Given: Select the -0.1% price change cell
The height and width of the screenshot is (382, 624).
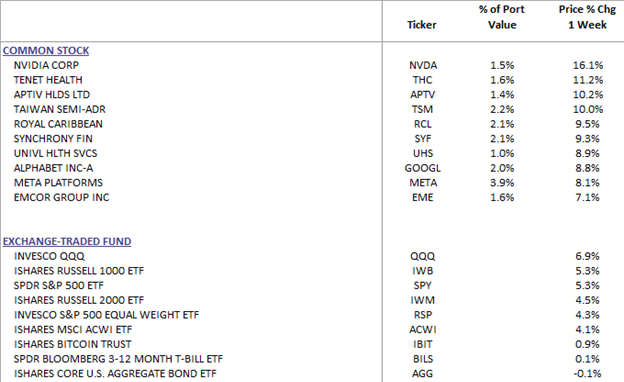Looking at the screenshot, I should coord(587,374).
